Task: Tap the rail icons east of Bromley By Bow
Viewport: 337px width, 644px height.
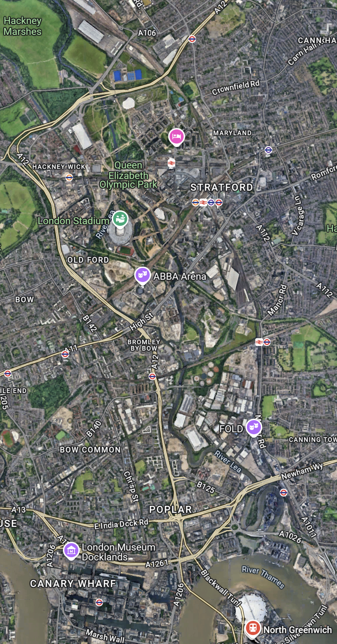Action: click(x=263, y=342)
